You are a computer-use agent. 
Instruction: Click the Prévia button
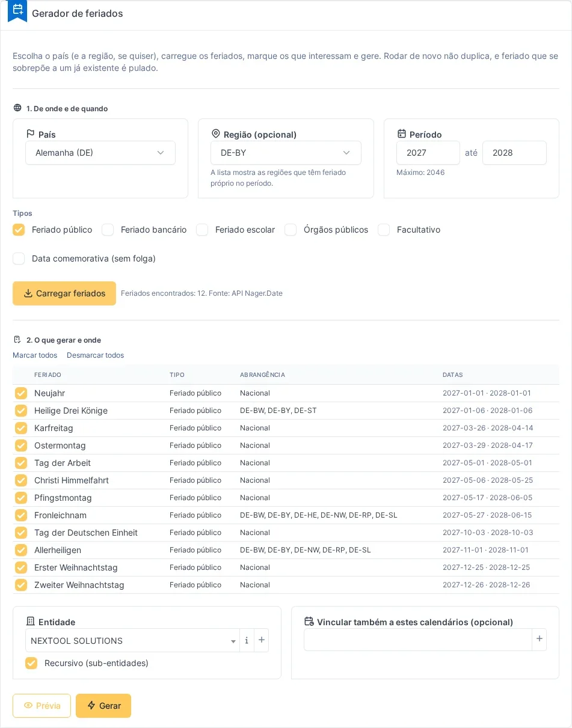click(x=42, y=706)
